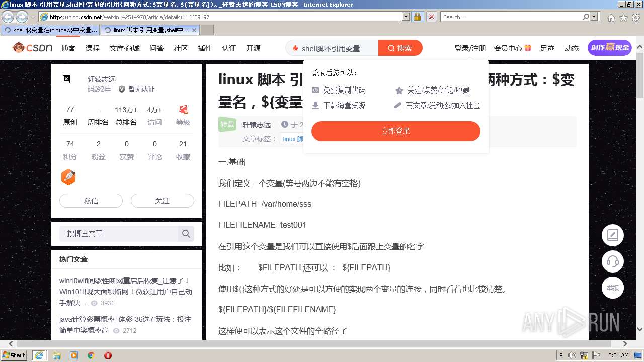Click the linux article tag
This screenshot has height=362, width=644.
(292, 139)
